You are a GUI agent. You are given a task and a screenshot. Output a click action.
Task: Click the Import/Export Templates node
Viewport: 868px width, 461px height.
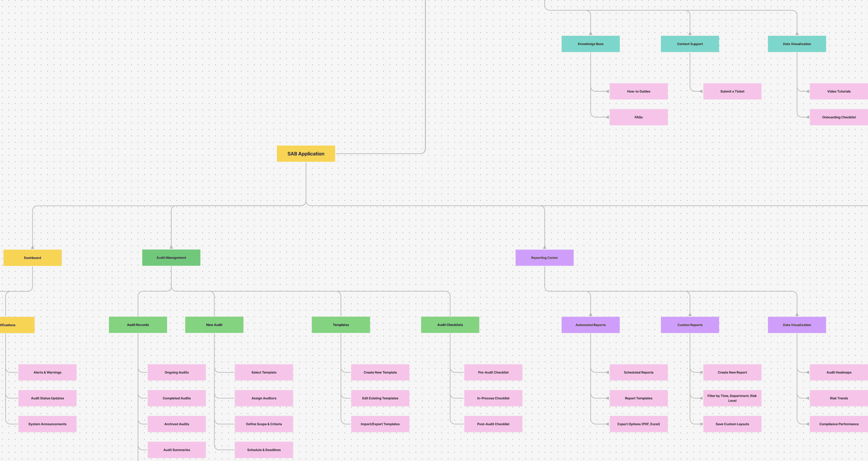tap(380, 424)
